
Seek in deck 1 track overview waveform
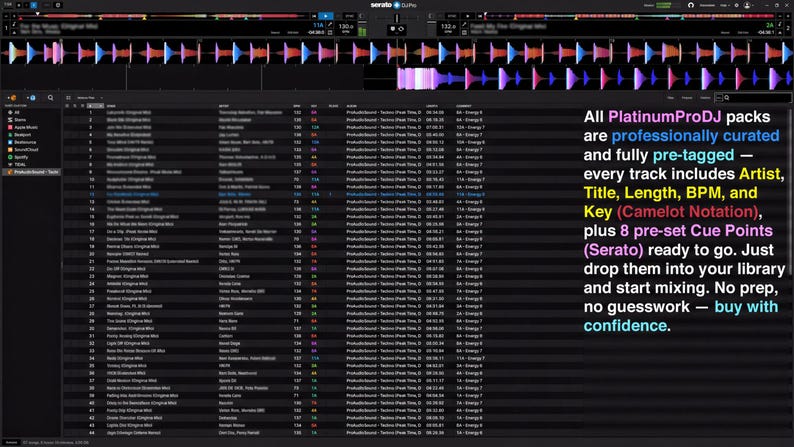pos(162,17)
